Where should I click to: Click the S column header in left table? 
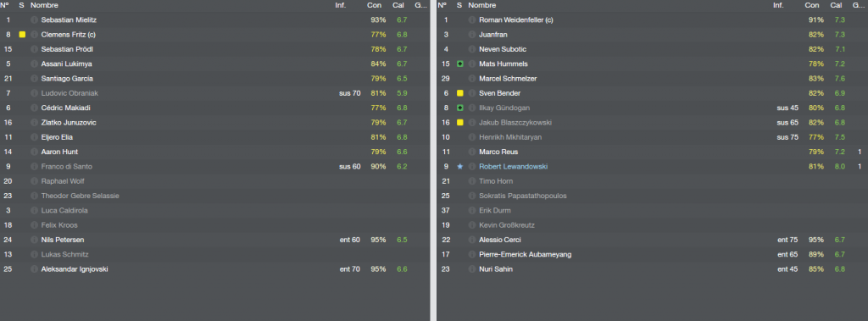[21, 5]
